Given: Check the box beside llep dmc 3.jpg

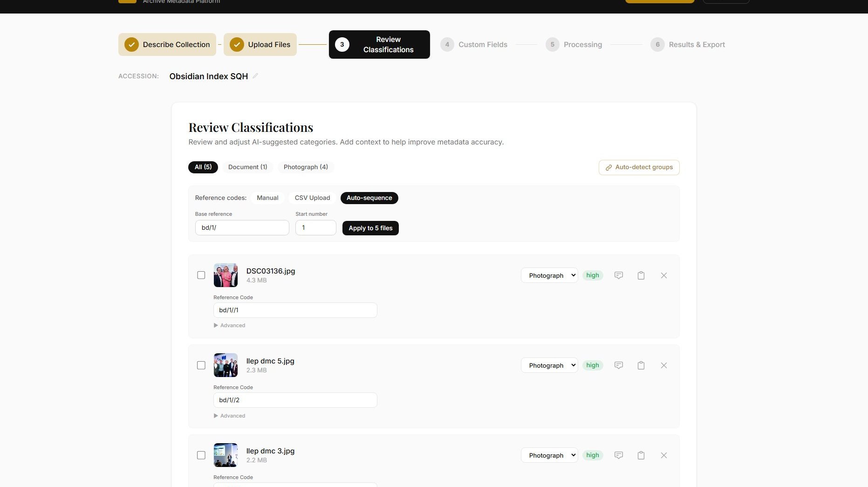Looking at the screenshot, I should pyautogui.click(x=201, y=455).
